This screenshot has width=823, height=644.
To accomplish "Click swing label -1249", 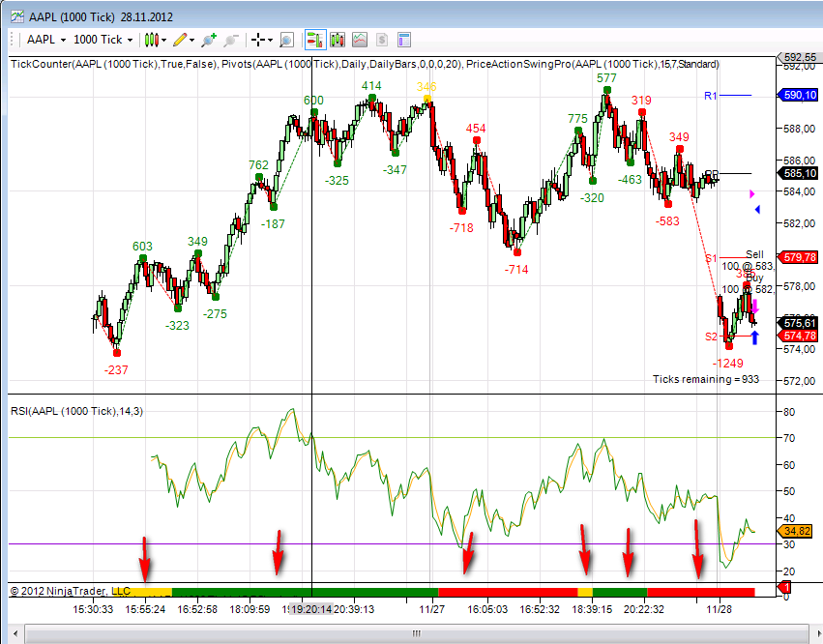I will pos(728,363).
